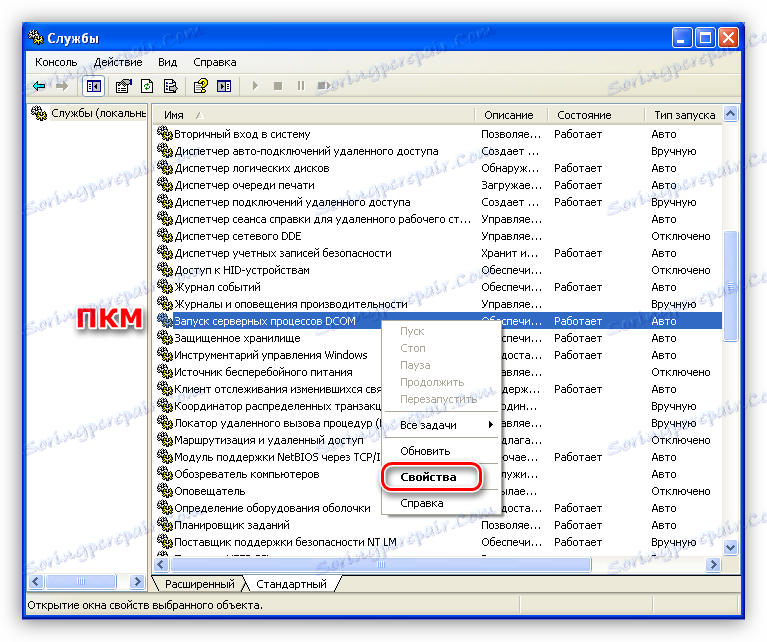The width and height of the screenshot is (767, 642).
Task: Click the Export list toolbar icon
Action: [171, 86]
